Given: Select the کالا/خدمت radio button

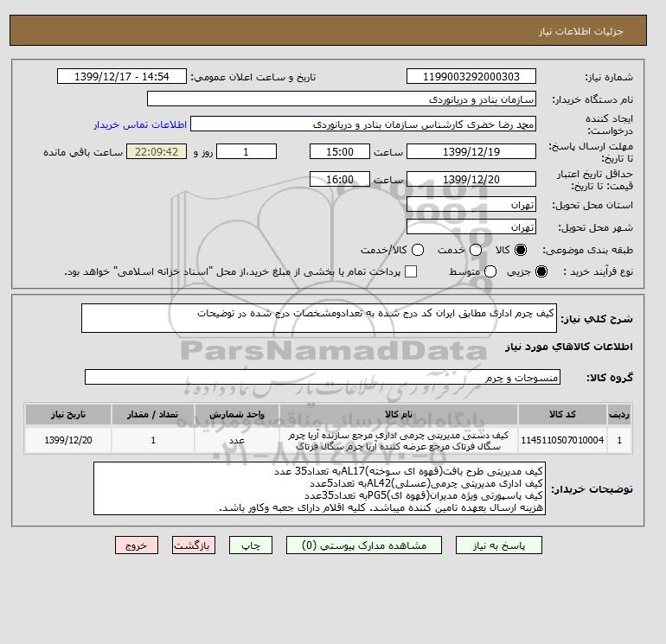Looking at the screenshot, I should click(x=418, y=250).
